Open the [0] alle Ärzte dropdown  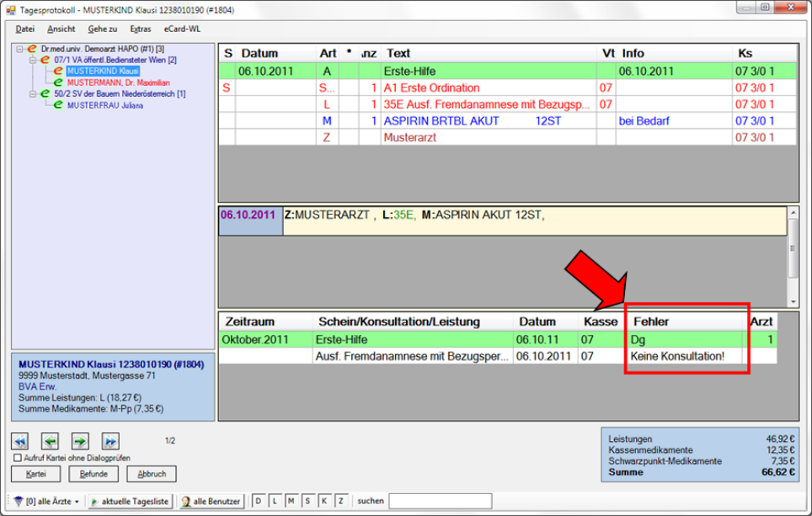point(46,502)
